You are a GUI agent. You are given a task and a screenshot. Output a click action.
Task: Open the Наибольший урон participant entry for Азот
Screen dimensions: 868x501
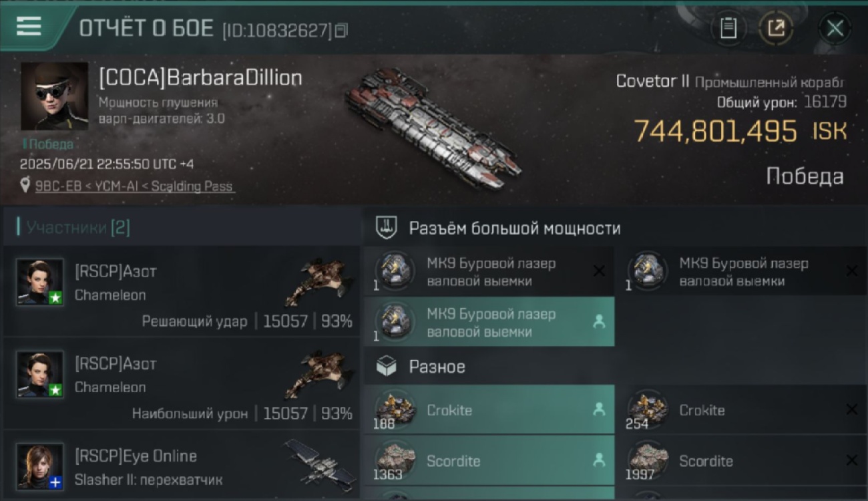(180, 383)
